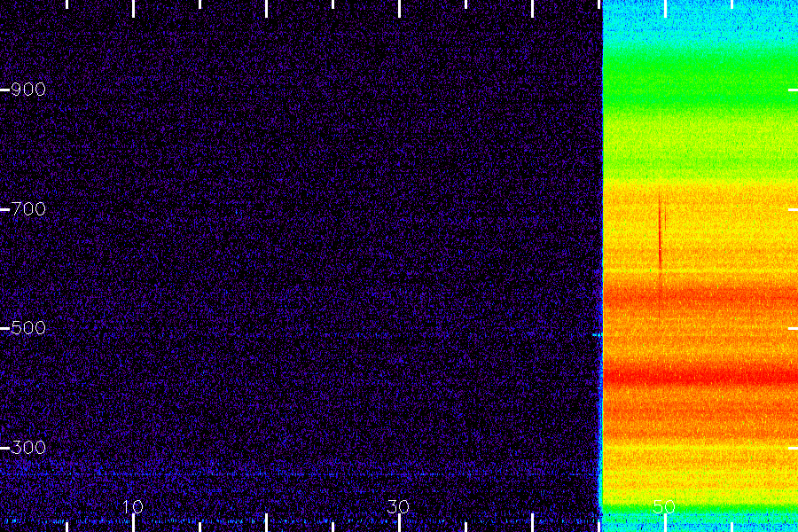Click the 700 label on the vertical axis
Screen dimensions: 798x532
pos(28,209)
